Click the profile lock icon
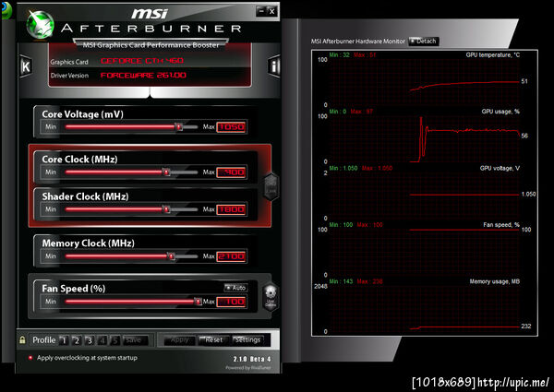This screenshot has height=392, width=554. click(x=22, y=339)
